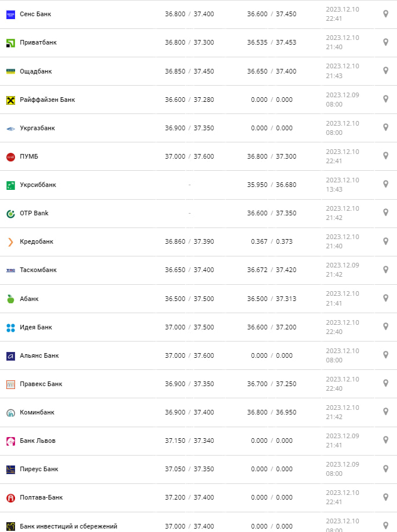The width and height of the screenshot is (397, 532).
Task: Click the Банк Львов location pin
Action: pyautogui.click(x=385, y=440)
